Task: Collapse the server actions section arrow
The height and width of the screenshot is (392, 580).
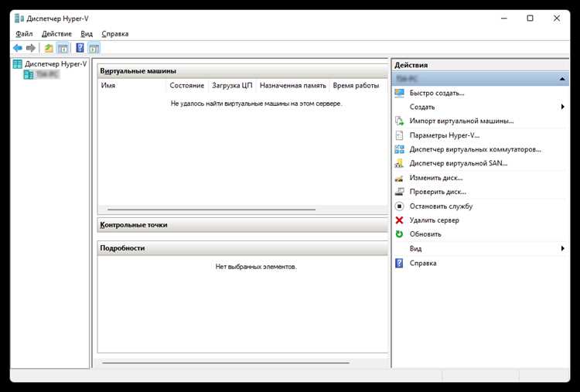Action: 562,79
